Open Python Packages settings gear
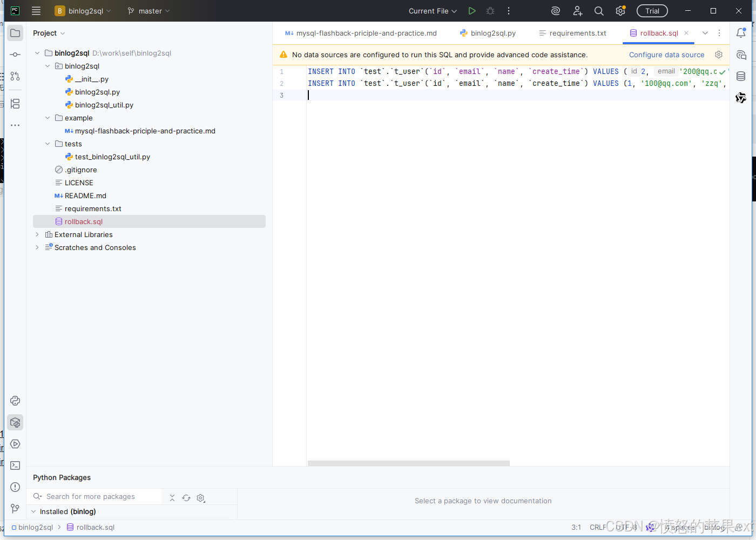The height and width of the screenshot is (540, 756). point(201,498)
